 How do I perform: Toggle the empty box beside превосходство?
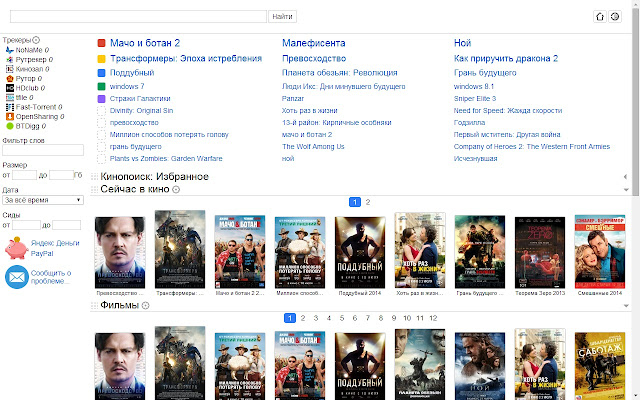[x=102, y=122]
